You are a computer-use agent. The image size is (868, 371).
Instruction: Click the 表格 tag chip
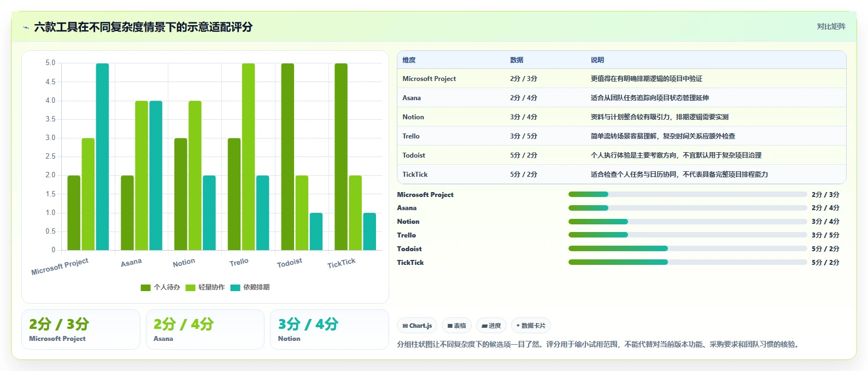click(x=456, y=326)
